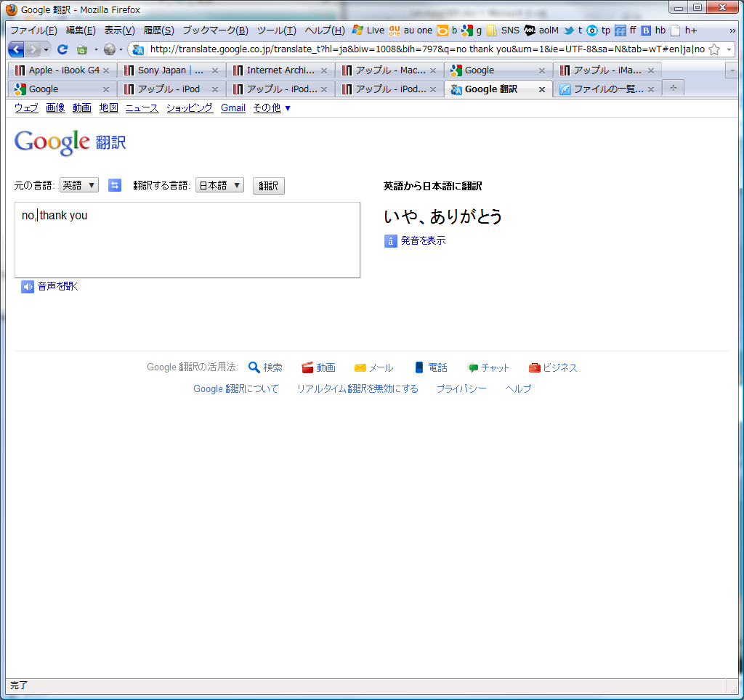The height and width of the screenshot is (700, 744).
Task: Click the ウェブ link
Action: [x=26, y=108]
